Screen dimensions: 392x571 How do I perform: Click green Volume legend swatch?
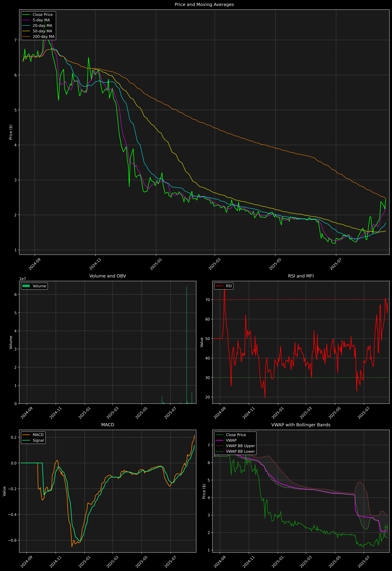point(26,286)
